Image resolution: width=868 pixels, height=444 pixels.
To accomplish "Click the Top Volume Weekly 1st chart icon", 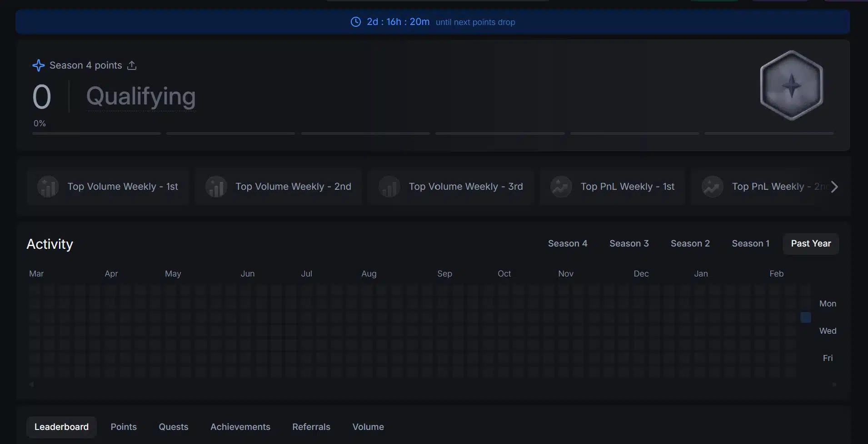I will pos(48,187).
